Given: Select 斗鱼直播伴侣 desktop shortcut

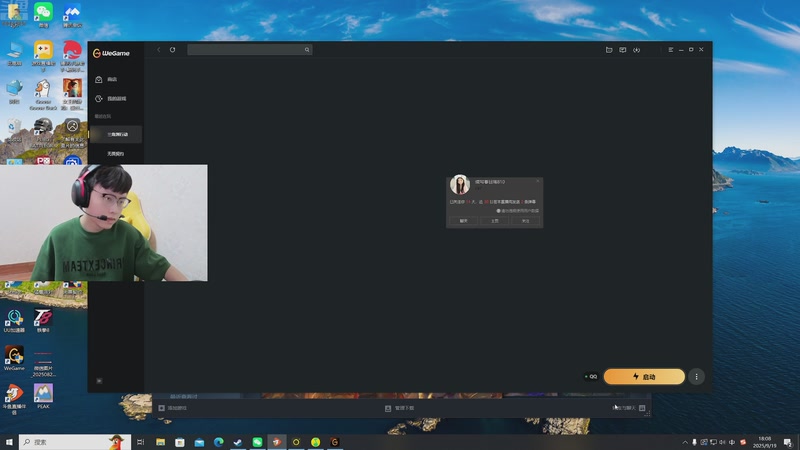Looking at the screenshot, I should [14, 399].
